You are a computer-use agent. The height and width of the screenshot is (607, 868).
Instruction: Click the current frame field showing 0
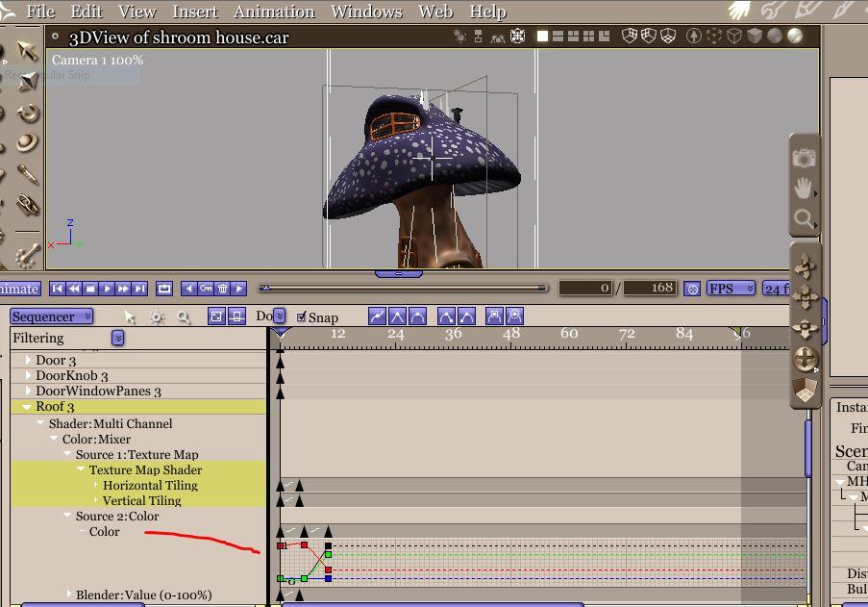coord(586,288)
